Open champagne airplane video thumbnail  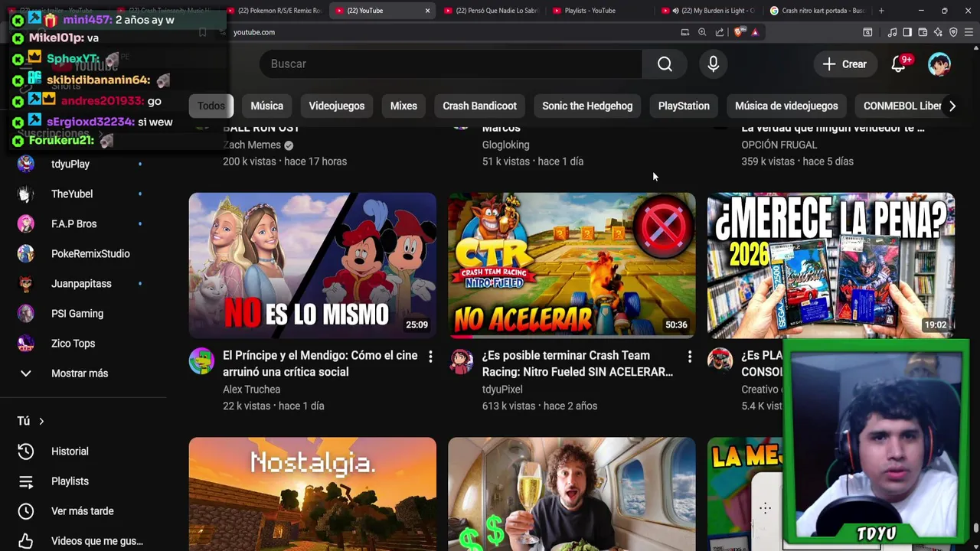pos(572,494)
